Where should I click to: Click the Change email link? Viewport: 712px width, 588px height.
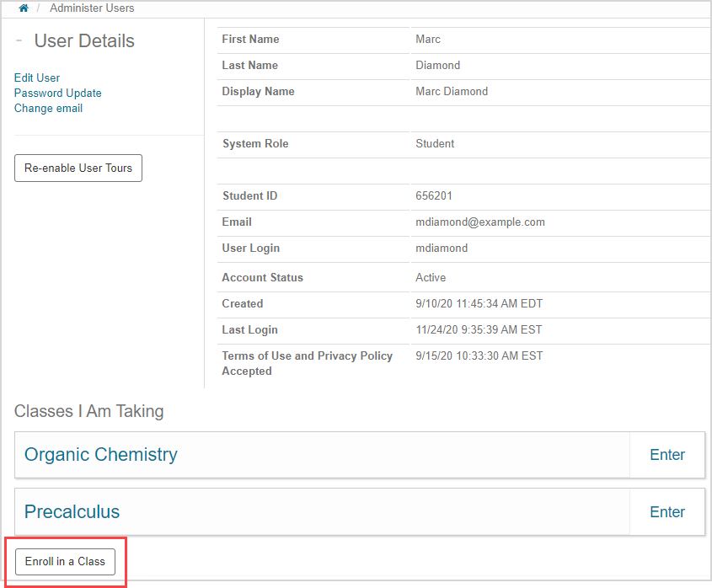tap(48, 108)
